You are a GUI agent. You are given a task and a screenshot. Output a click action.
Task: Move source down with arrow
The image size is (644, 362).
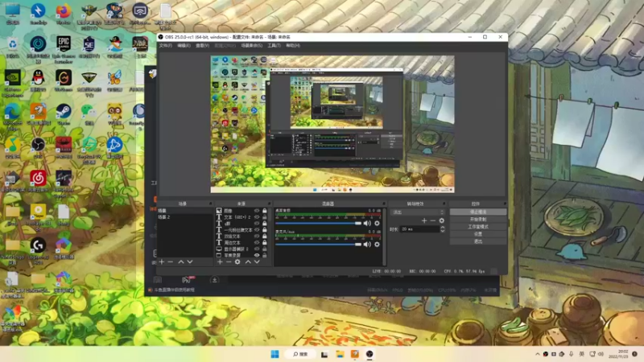[x=257, y=262]
